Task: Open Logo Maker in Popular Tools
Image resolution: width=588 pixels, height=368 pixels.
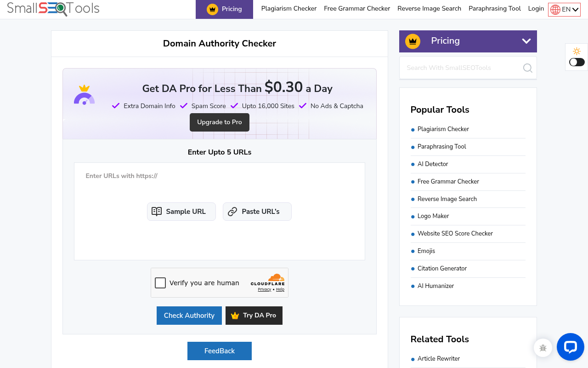Action: coord(433,216)
